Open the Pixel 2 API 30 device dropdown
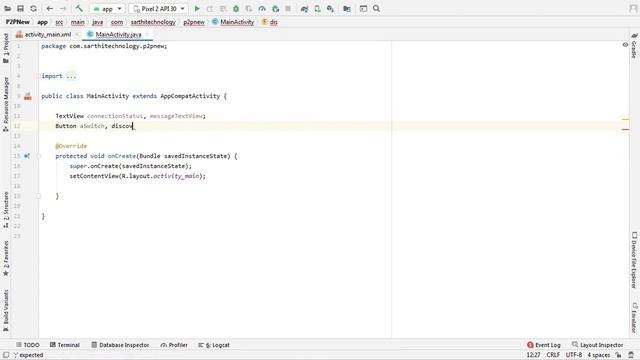 click(158, 9)
